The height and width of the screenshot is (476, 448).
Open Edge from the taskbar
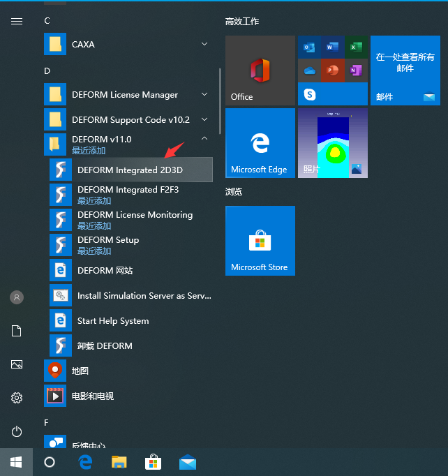pyautogui.click(x=85, y=462)
